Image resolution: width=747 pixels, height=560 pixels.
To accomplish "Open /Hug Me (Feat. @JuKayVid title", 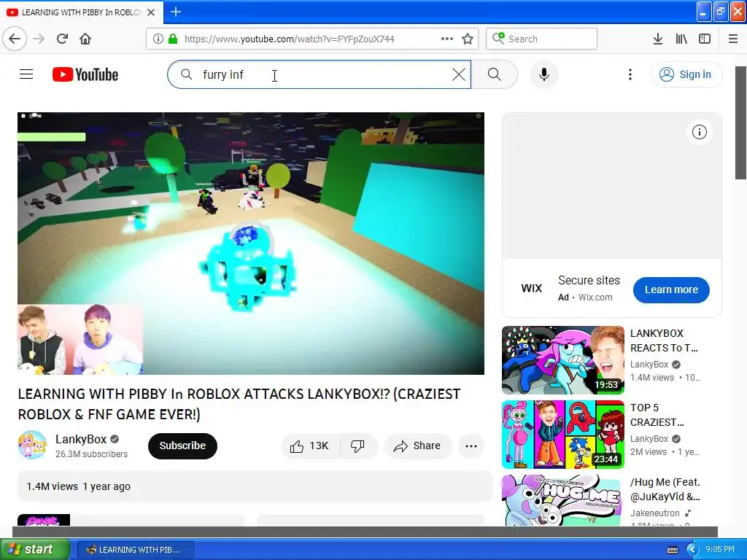I will pos(665,489).
